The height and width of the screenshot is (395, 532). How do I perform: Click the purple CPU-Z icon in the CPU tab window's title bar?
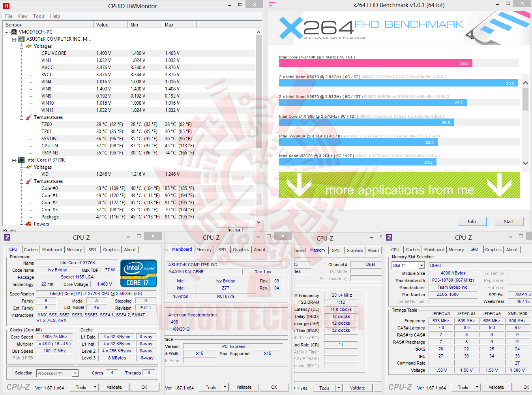(7, 237)
